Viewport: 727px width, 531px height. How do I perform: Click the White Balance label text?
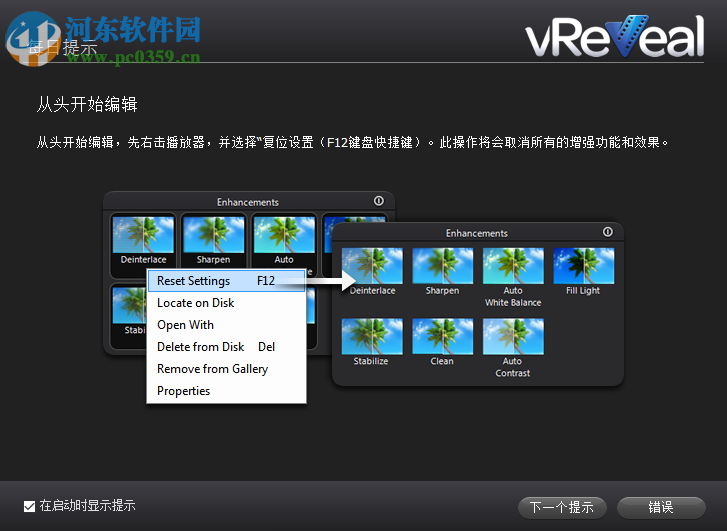[x=513, y=302]
